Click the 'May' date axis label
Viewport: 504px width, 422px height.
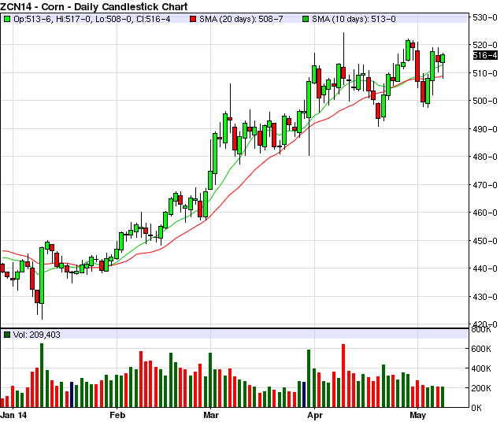click(x=418, y=415)
